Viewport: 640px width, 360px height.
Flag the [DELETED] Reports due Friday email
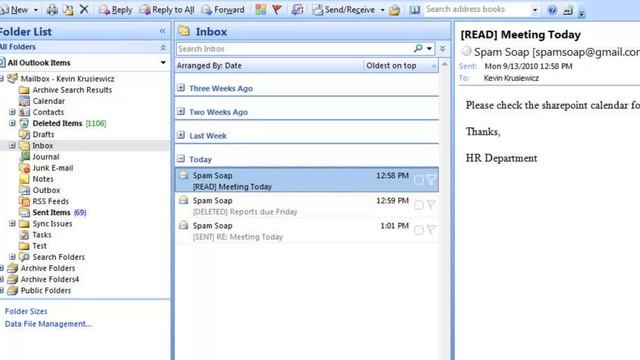pos(431,205)
